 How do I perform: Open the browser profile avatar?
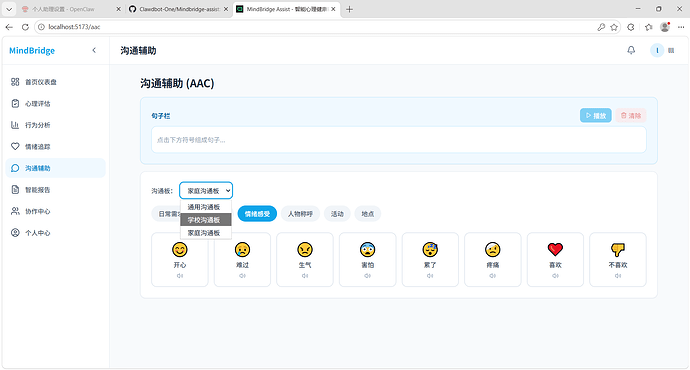pyautogui.click(x=665, y=27)
